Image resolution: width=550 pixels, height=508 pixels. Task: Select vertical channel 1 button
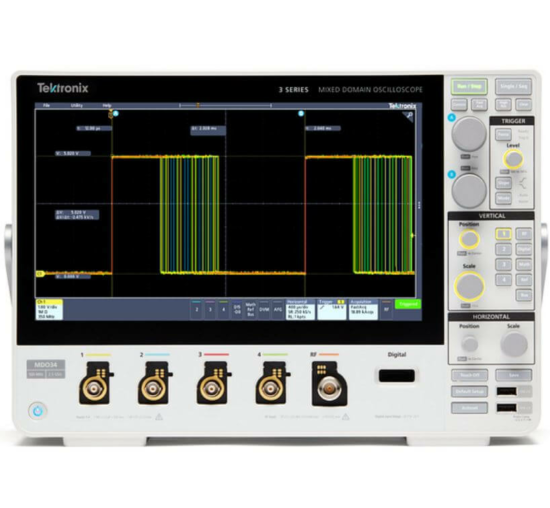tap(503, 234)
